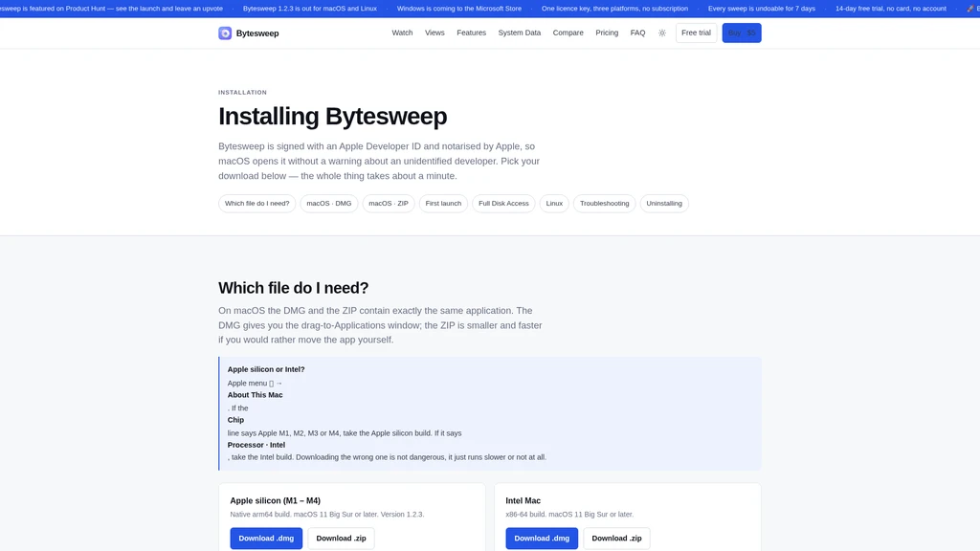Click the Product Hunt announcement in top banner
The height and width of the screenshot is (551, 980).
click(x=111, y=9)
